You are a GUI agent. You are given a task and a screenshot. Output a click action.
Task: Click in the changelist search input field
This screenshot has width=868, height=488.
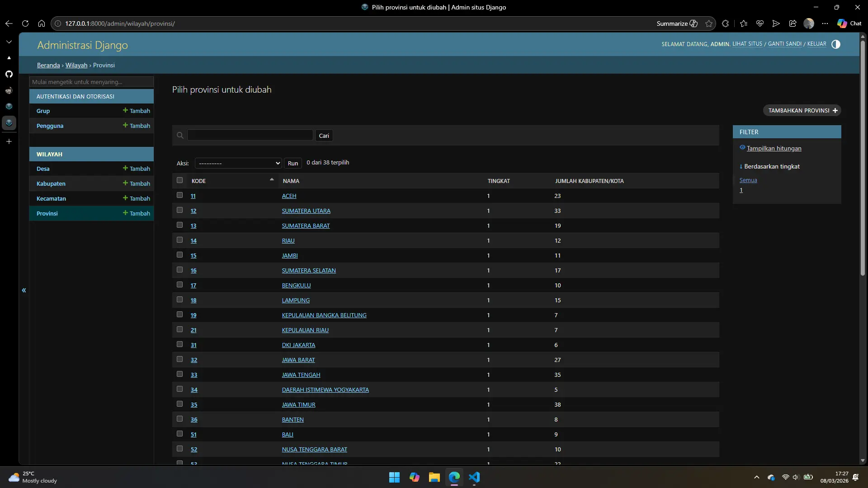tap(250, 135)
